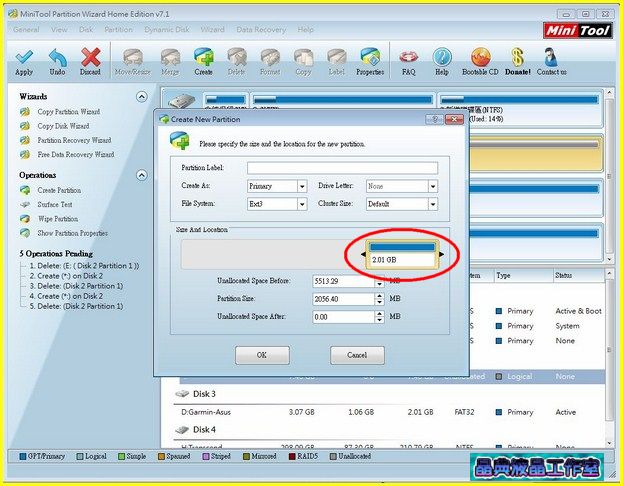The height and width of the screenshot is (486, 623).
Task: Open the Data Recovery menu
Action: pos(261,29)
